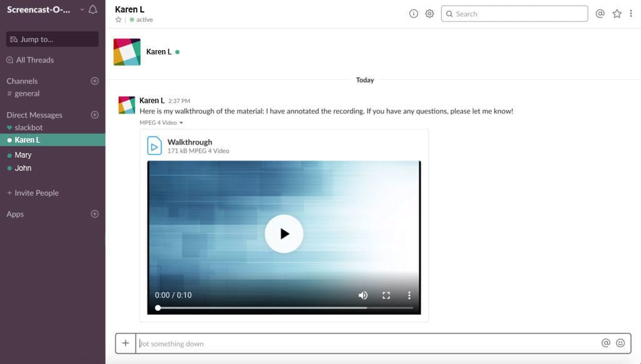Open All Threads view

(30, 60)
